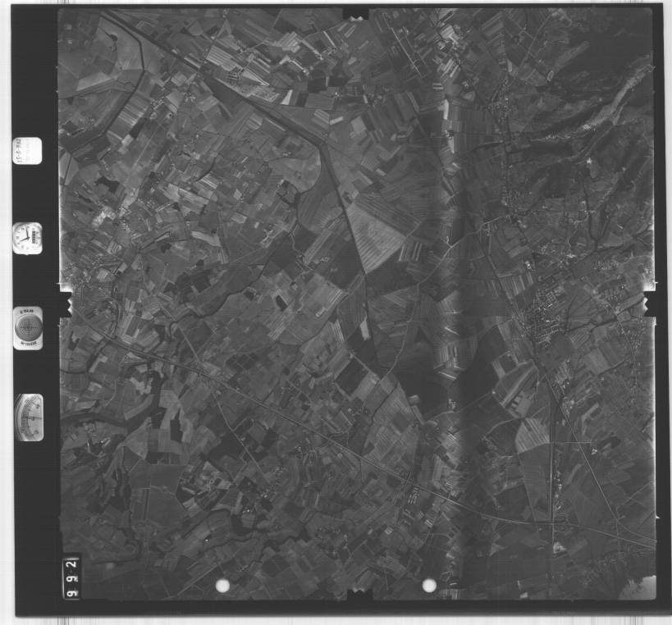This screenshot has height=625, width=672.
Task: Click the left white punch hole at bottom
Action: [222, 585]
